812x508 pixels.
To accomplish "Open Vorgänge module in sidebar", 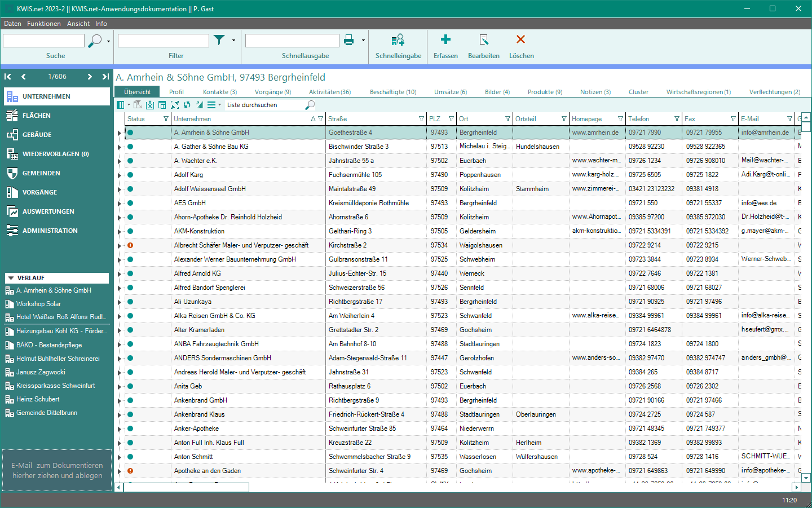I will (56, 192).
